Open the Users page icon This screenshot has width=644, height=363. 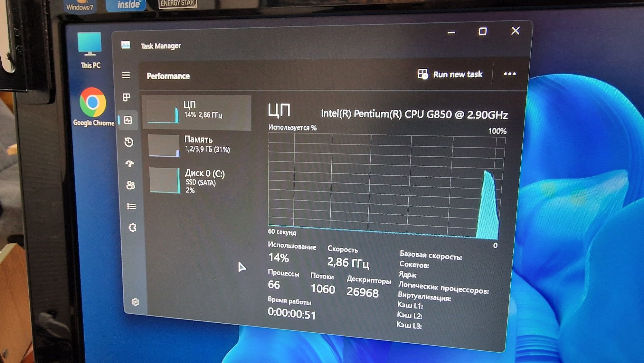pyautogui.click(x=130, y=185)
